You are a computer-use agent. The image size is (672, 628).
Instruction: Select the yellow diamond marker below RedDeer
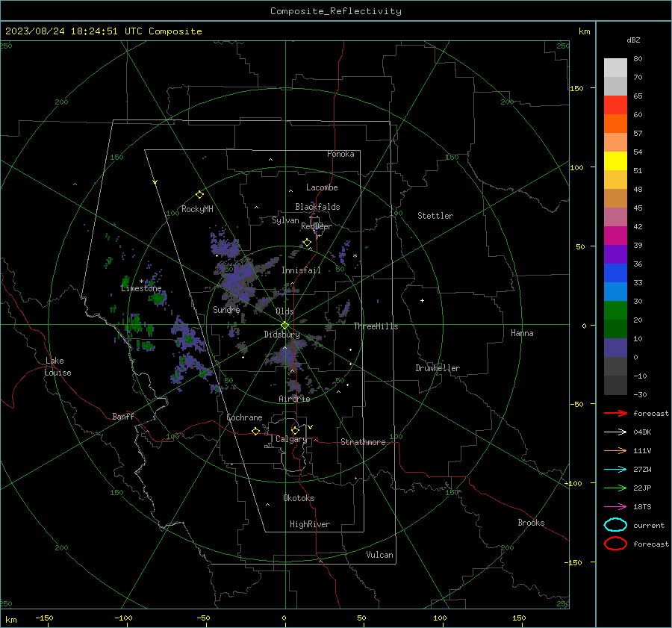coord(307,243)
